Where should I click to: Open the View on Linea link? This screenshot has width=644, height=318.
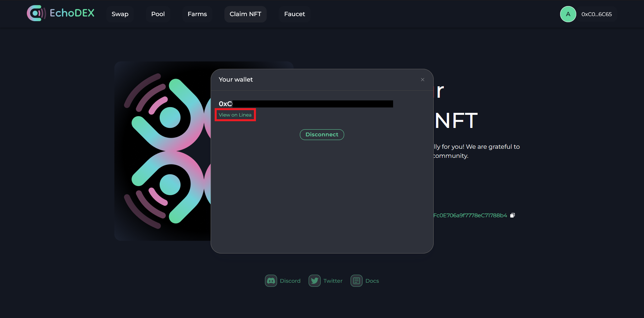(235, 115)
